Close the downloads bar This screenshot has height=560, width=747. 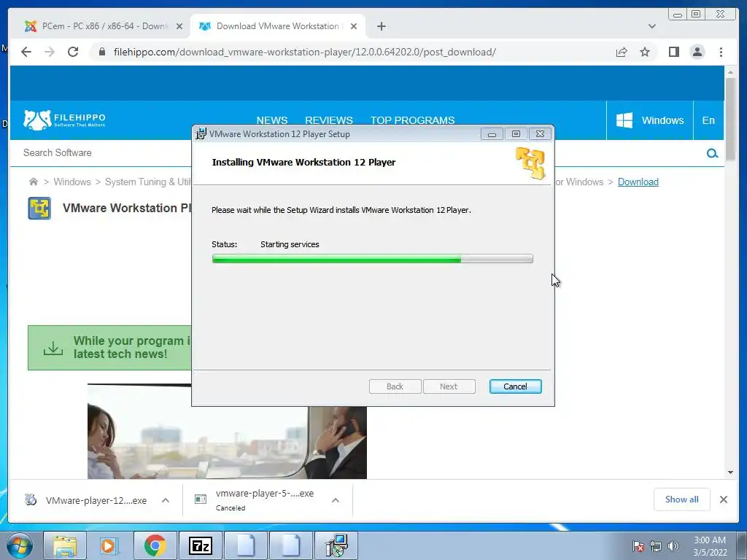pyautogui.click(x=723, y=499)
